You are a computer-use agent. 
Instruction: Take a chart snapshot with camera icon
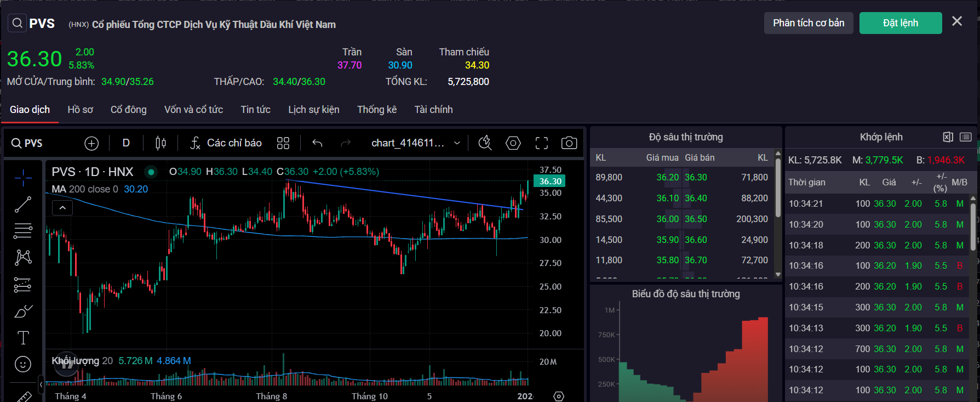click(x=569, y=143)
